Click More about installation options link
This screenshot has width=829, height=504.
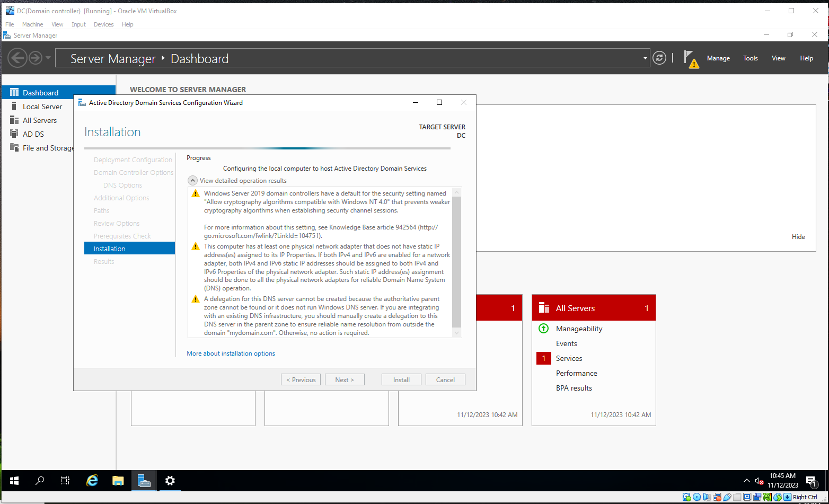click(x=231, y=353)
